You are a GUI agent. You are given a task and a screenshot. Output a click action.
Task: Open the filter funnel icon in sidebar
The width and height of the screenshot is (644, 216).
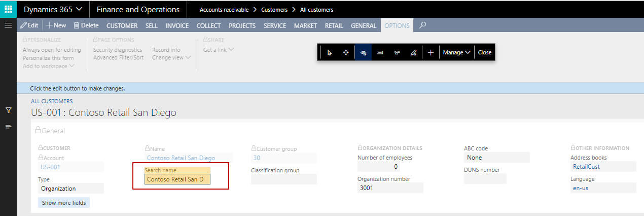coord(8,110)
